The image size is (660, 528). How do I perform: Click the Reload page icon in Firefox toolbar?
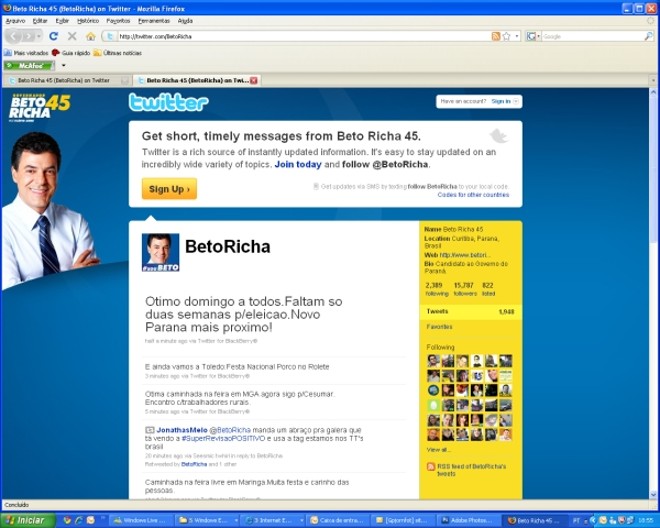point(54,36)
